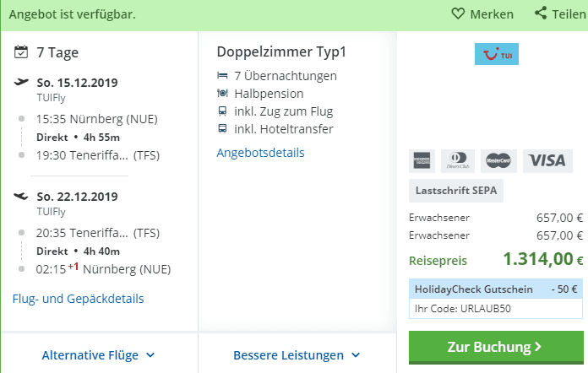Image resolution: width=588 pixels, height=373 pixels.
Task: Click the Halbpension board text
Action: coord(269,94)
